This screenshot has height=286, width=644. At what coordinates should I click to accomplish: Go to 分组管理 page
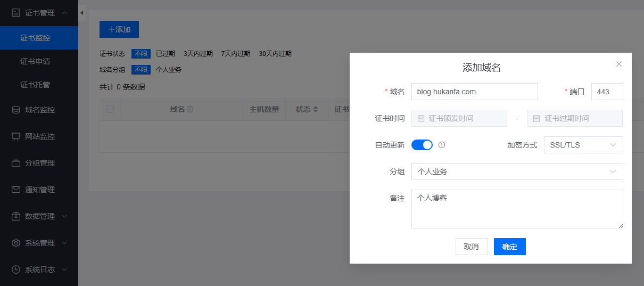pyautogui.click(x=39, y=163)
